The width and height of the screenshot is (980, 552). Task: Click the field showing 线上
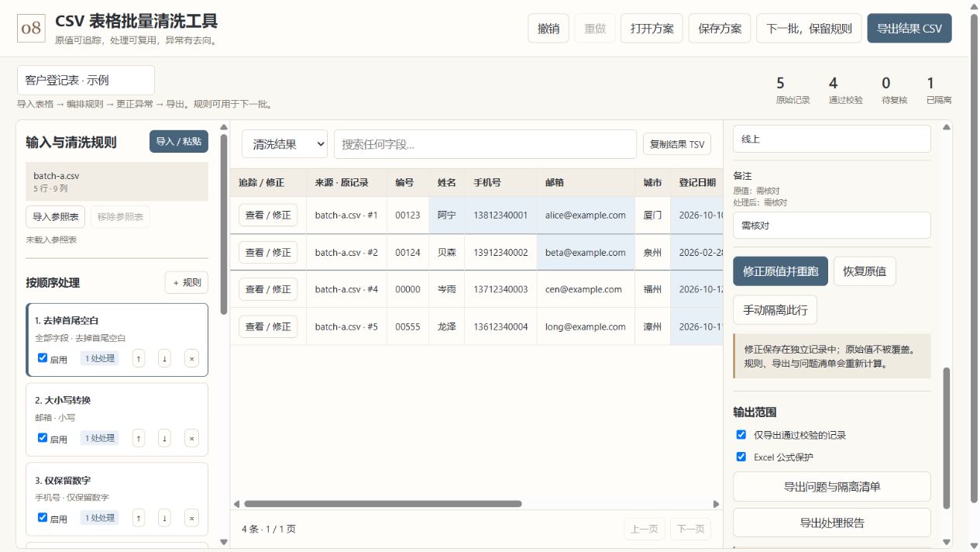point(832,140)
